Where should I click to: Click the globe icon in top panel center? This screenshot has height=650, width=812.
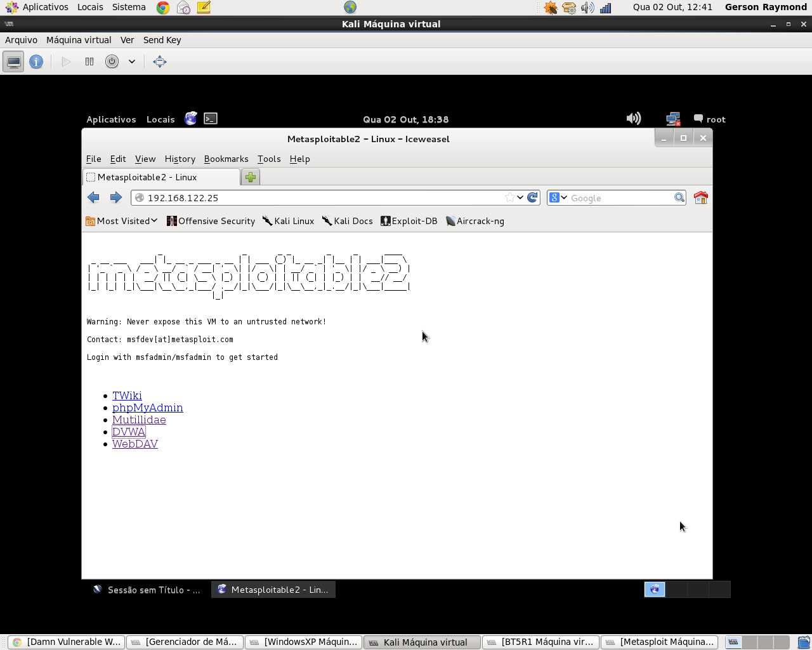pos(350,8)
